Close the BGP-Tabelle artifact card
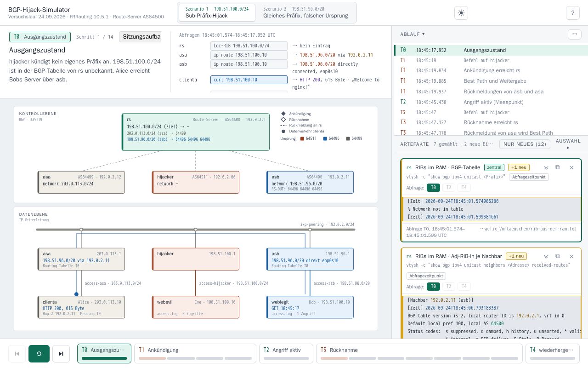This screenshot has width=588, height=368. 571,167
